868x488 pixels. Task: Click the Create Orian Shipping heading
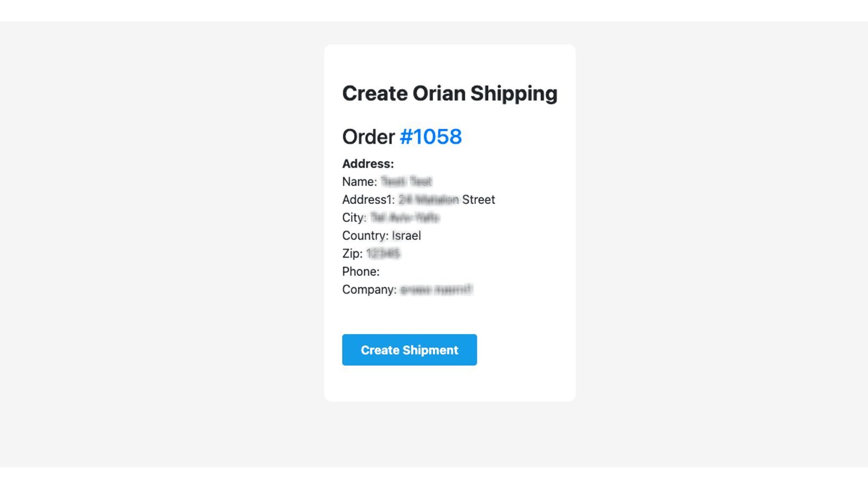click(449, 93)
